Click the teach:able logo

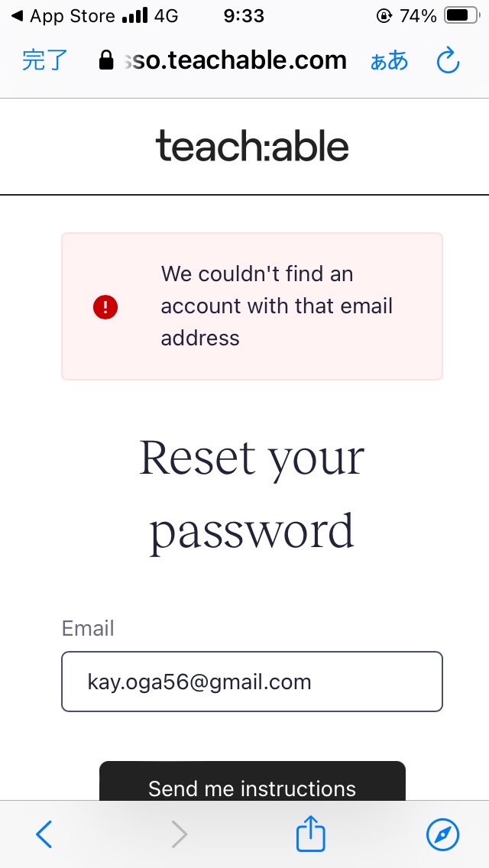tap(252, 146)
